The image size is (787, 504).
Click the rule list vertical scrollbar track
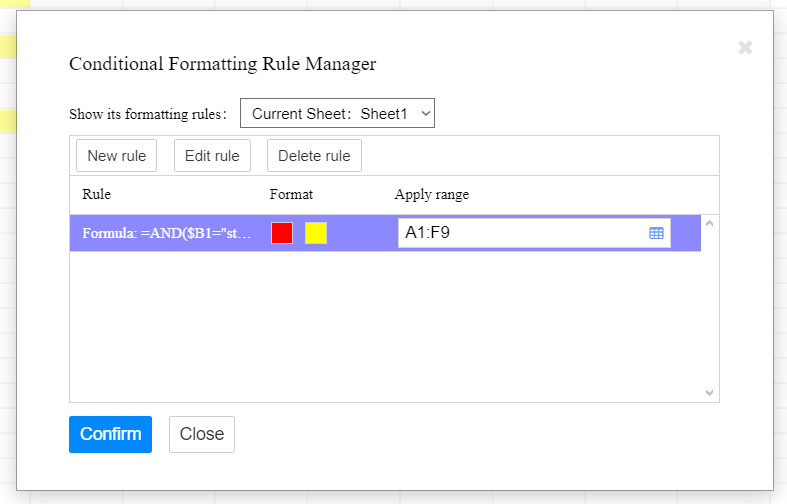710,310
